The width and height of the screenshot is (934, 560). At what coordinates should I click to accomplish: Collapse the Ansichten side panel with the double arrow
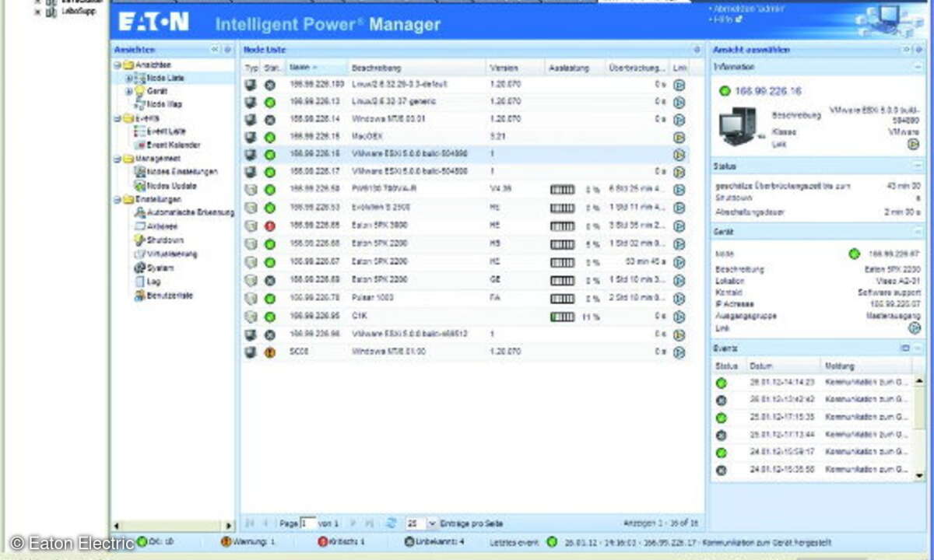pos(215,49)
